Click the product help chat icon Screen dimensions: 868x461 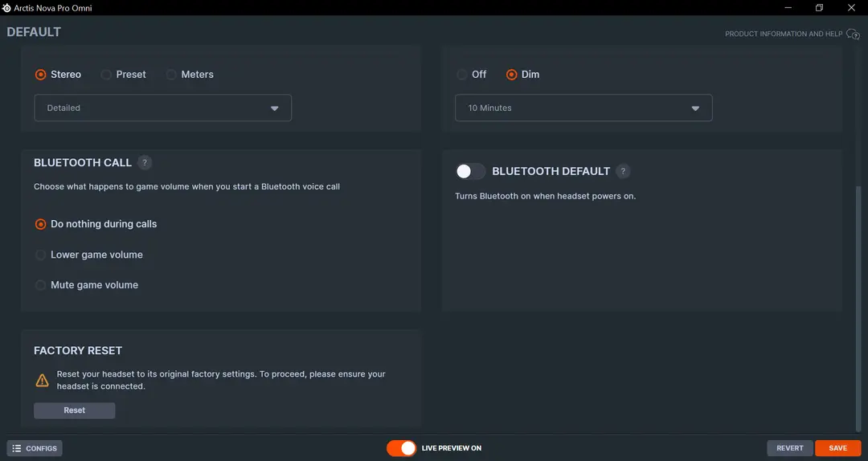pos(853,35)
